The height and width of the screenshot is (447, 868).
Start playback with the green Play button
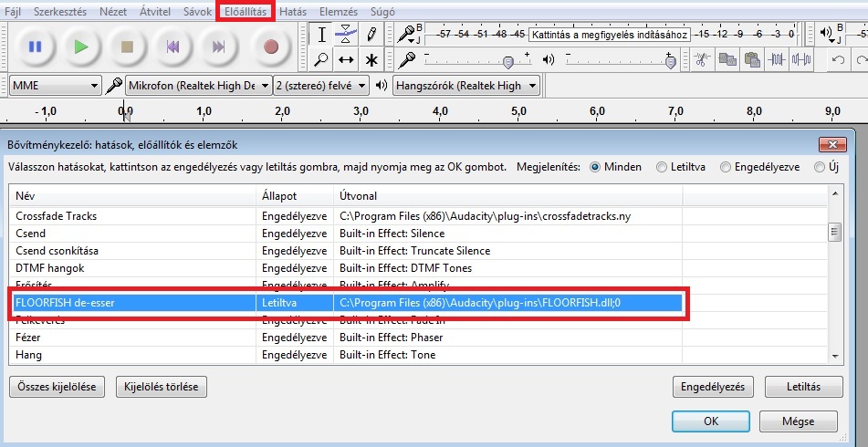tap(81, 47)
